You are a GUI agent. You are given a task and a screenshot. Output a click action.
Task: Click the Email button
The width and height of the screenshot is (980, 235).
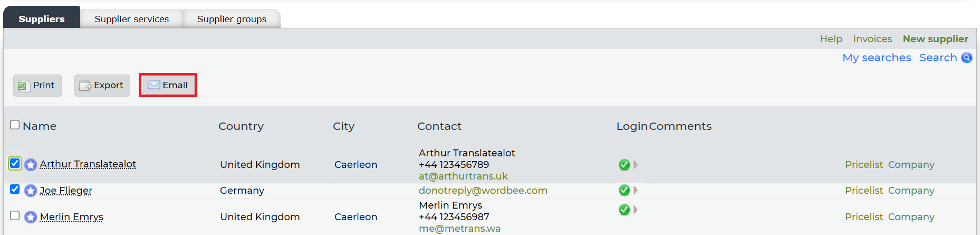168,85
